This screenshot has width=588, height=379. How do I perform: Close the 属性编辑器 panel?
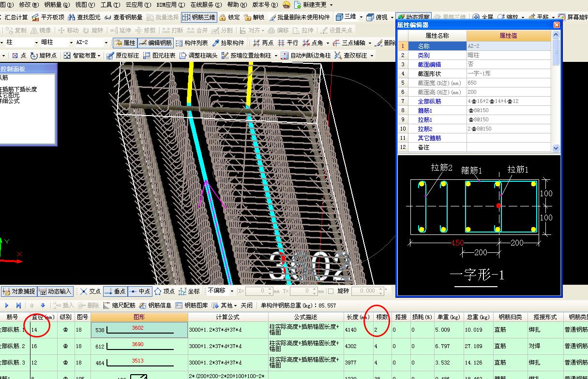click(x=556, y=25)
